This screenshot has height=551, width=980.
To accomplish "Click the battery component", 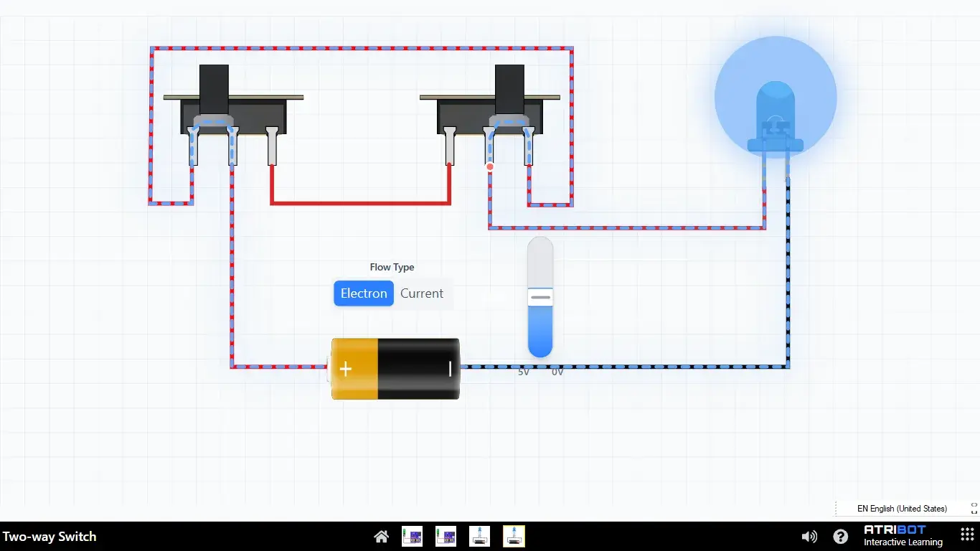I will pyautogui.click(x=395, y=369).
